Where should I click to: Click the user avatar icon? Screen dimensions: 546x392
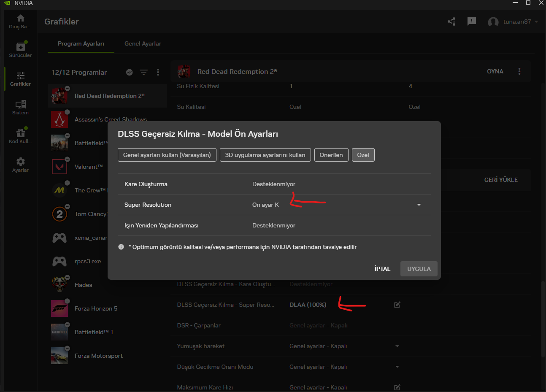point(493,22)
